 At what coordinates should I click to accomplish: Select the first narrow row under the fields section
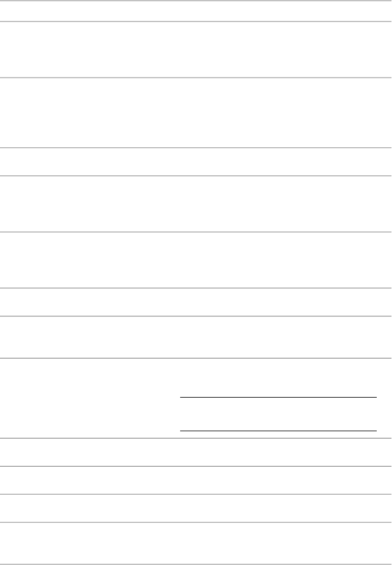tap(196, 452)
